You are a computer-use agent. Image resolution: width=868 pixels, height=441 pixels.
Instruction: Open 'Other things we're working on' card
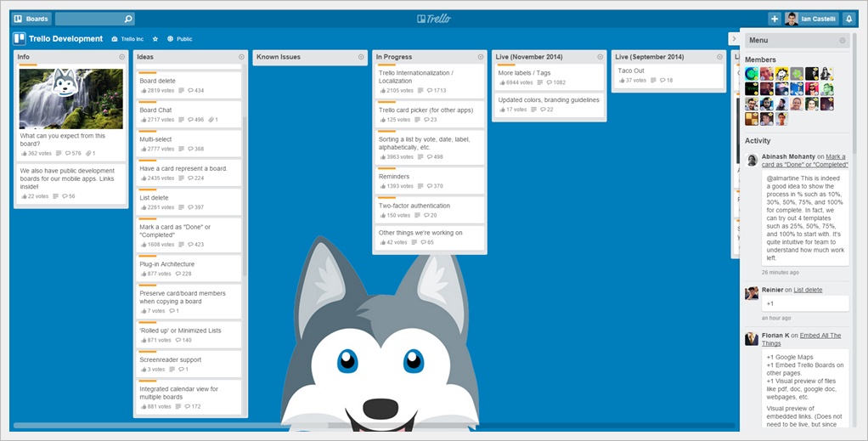pos(430,238)
